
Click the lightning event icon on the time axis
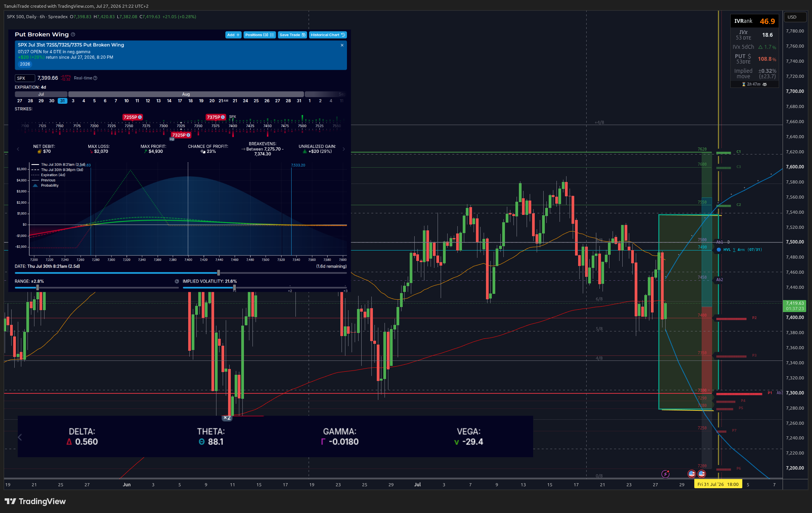click(x=665, y=474)
